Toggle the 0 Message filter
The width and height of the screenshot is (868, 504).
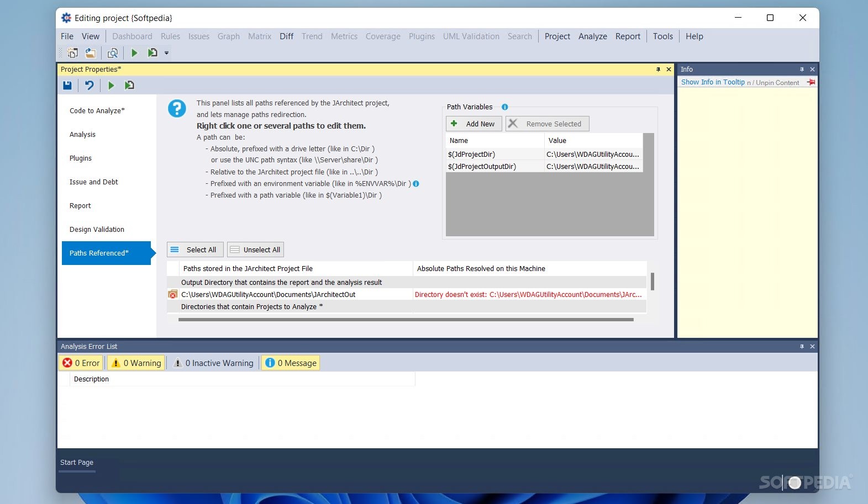coord(291,363)
